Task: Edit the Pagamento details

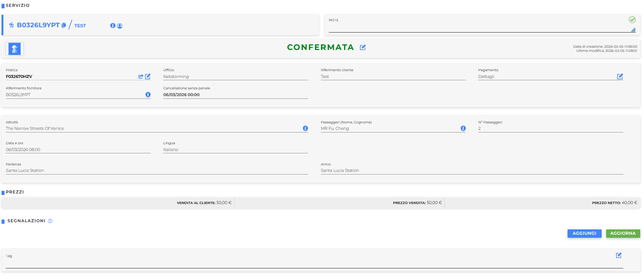Action: coord(620,76)
